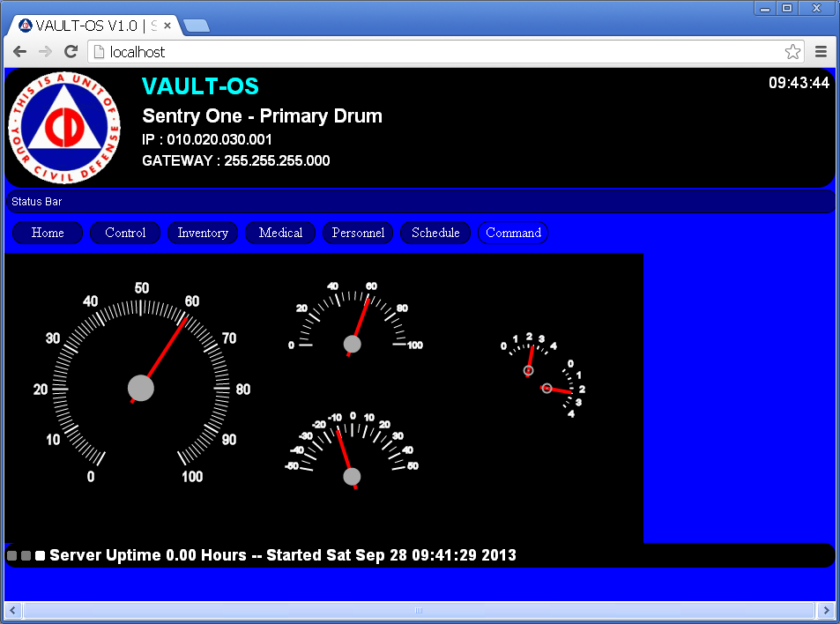Reload the localhost page

pos(71,52)
